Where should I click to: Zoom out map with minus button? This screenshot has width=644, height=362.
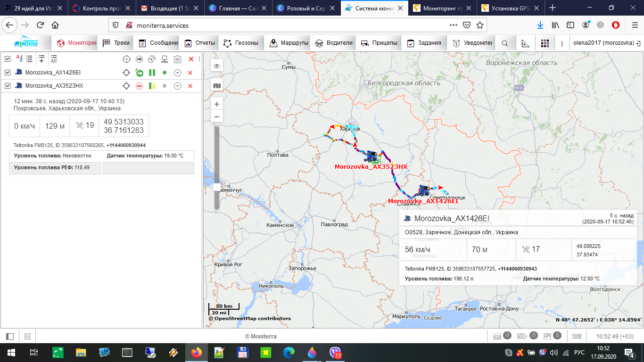tap(217, 116)
